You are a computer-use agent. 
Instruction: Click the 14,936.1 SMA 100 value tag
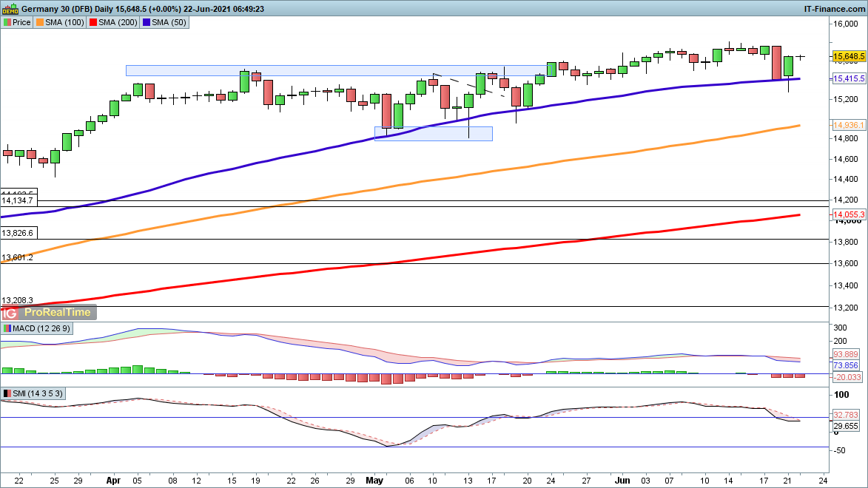click(849, 126)
